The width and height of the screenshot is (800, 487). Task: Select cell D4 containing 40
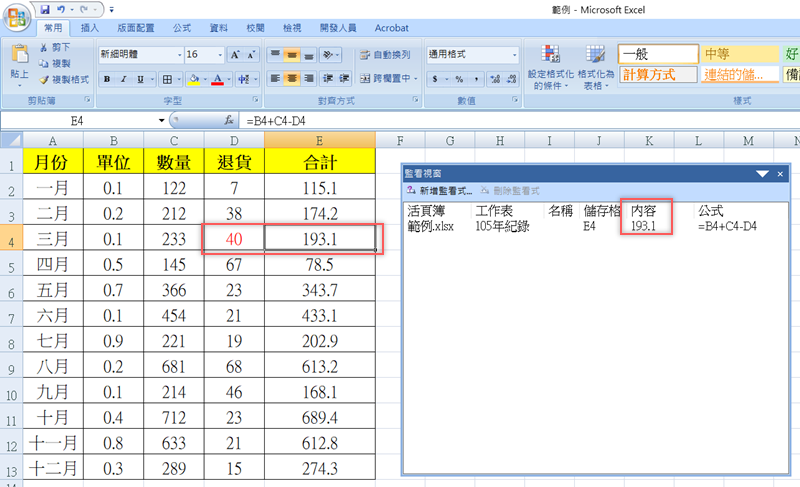coord(232,239)
